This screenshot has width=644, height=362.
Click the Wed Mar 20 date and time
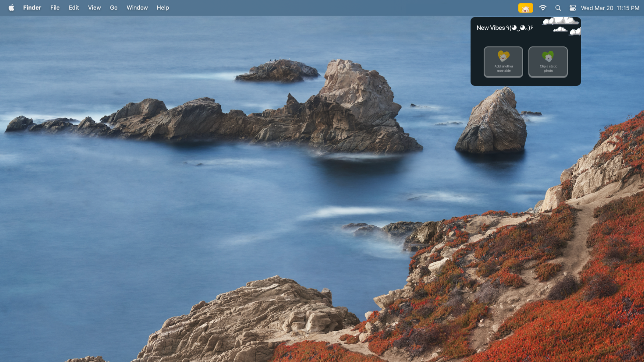point(610,8)
